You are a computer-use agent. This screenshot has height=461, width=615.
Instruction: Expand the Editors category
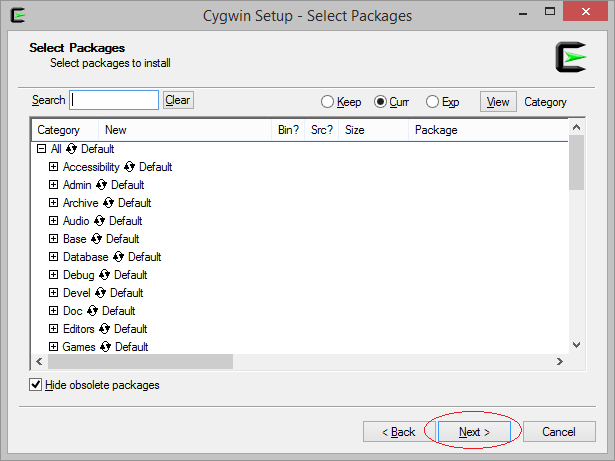53,329
